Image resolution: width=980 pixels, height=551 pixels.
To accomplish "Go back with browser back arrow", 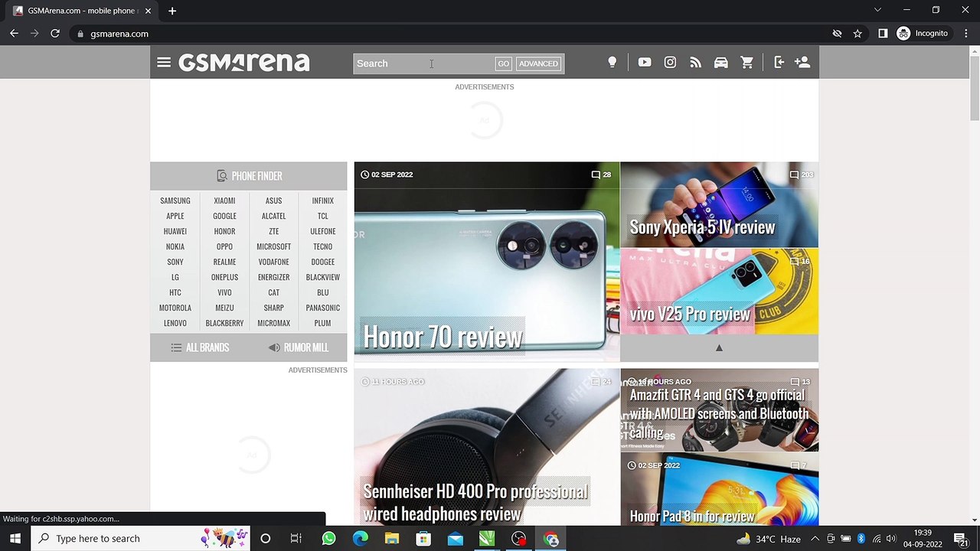I will click(14, 34).
